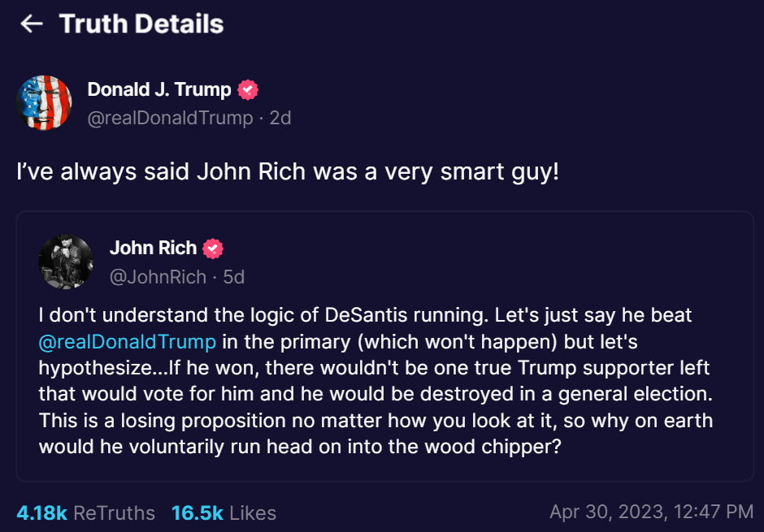Click the 2d post age timestamp

tap(280, 118)
